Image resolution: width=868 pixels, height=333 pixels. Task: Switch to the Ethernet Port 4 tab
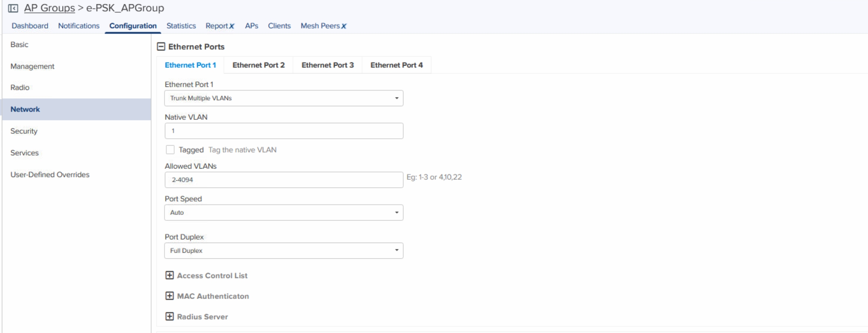396,65
